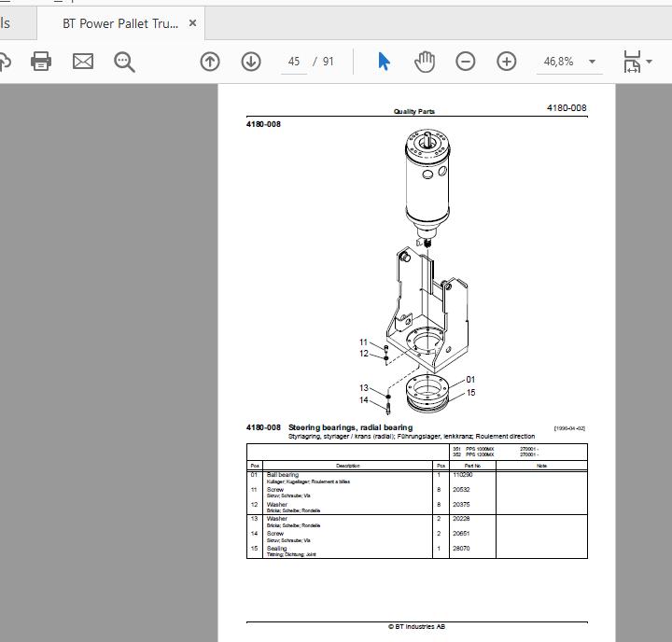The image size is (672, 642).
Task: Click the page number field showing 45
Action: pyautogui.click(x=294, y=62)
